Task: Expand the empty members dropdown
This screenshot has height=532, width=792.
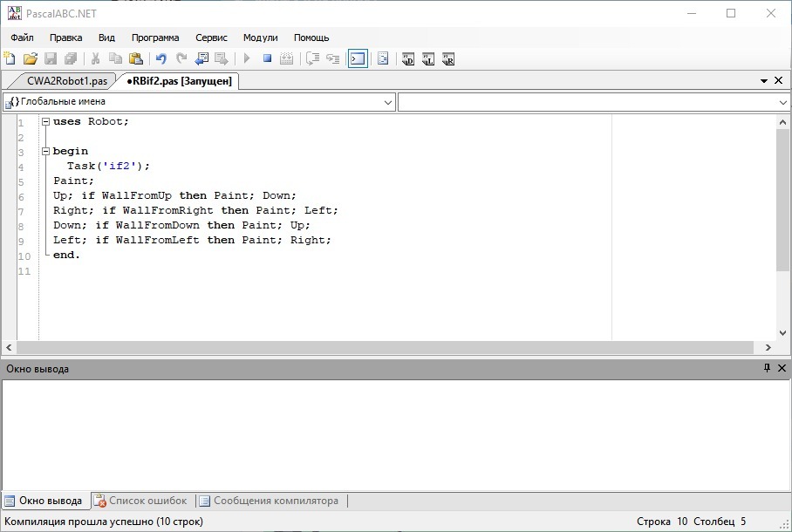Action: click(x=782, y=103)
